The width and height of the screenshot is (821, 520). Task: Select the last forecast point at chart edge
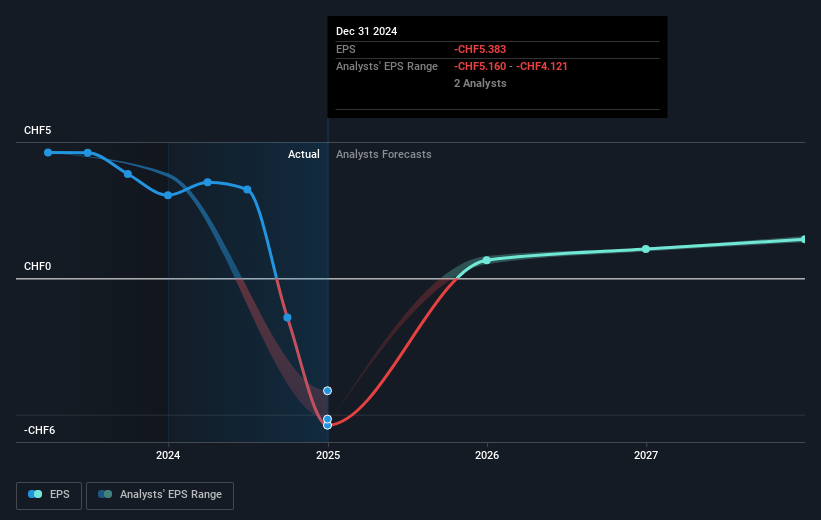[x=804, y=239]
